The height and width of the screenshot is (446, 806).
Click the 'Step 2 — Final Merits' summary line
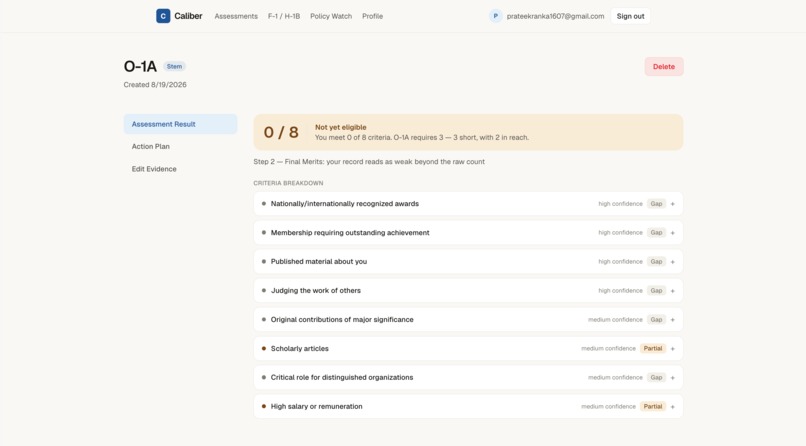(369, 162)
